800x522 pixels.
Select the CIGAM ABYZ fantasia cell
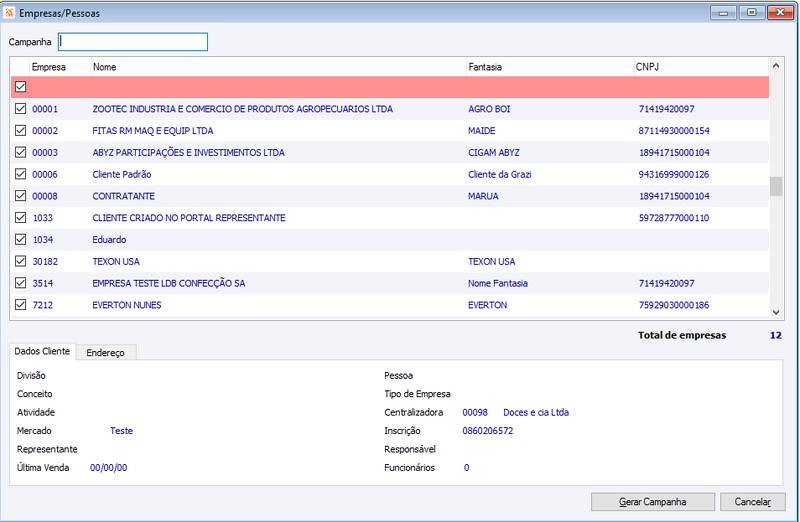(x=493, y=153)
